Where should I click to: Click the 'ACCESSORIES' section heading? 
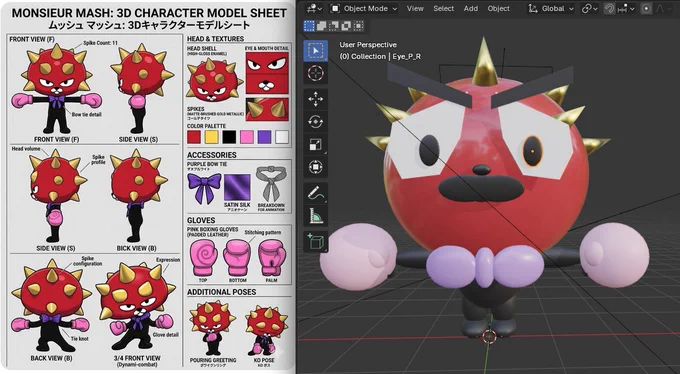click(x=212, y=155)
